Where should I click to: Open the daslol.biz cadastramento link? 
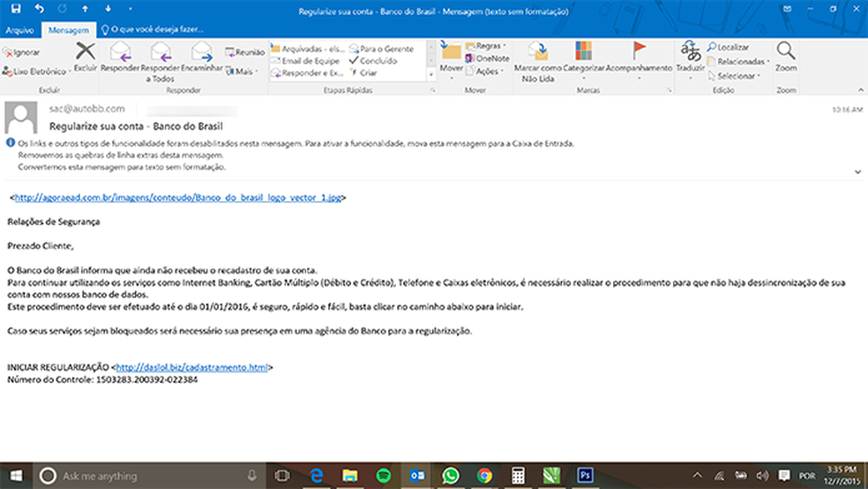tap(192, 367)
